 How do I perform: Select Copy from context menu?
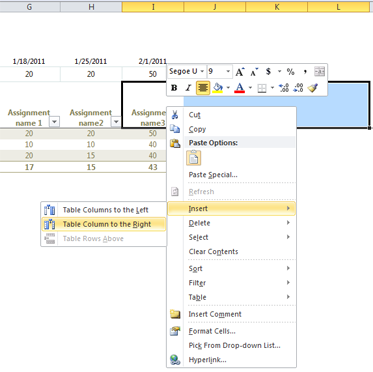(231, 129)
